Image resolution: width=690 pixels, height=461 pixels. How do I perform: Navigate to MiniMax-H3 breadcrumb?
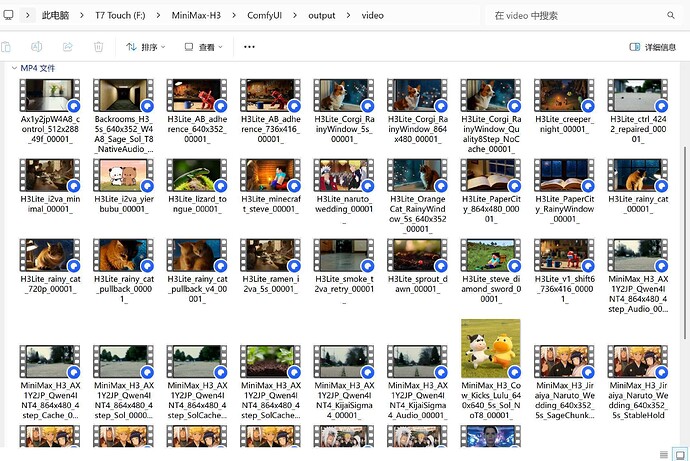pos(196,15)
